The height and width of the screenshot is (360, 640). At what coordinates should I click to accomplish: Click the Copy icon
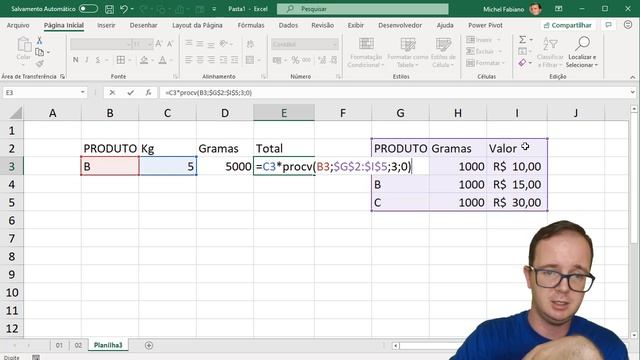(x=40, y=52)
